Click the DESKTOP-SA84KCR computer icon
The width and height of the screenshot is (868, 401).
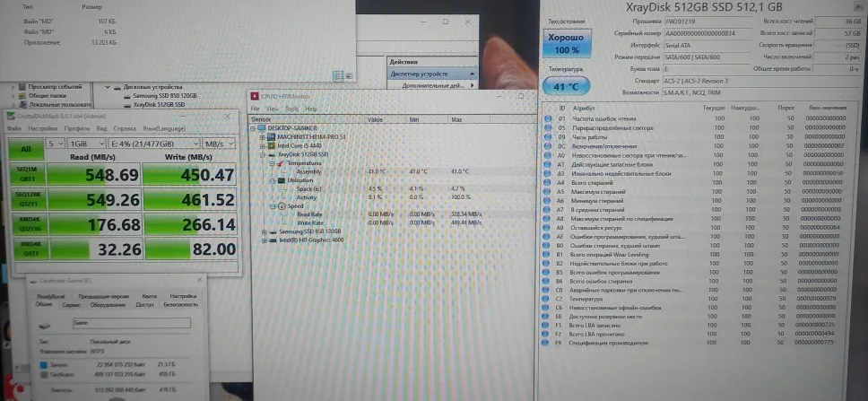click(263, 128)
